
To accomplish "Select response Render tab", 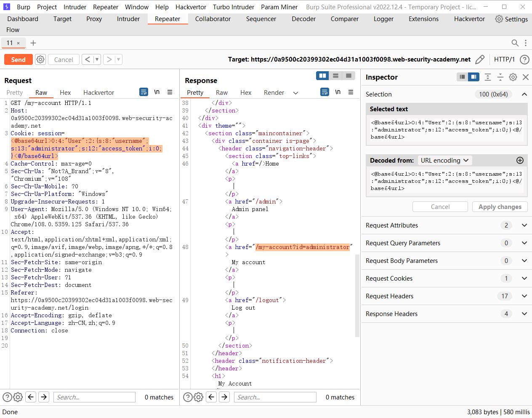I will [274, 93].
